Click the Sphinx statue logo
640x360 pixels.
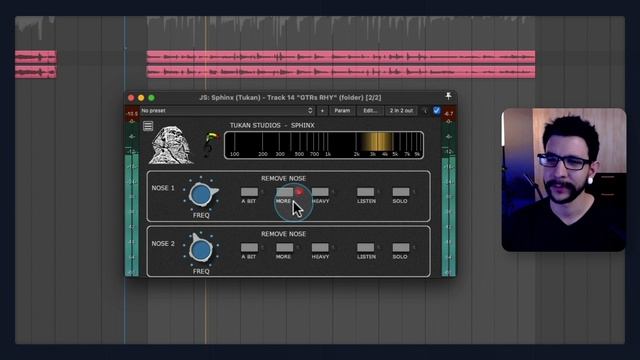coord(170,145)
